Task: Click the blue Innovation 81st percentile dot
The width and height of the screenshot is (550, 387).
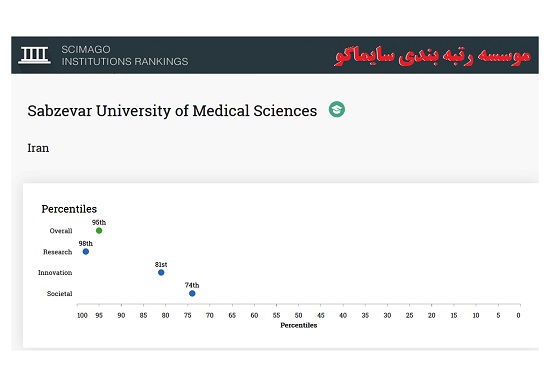Action: 161,273
